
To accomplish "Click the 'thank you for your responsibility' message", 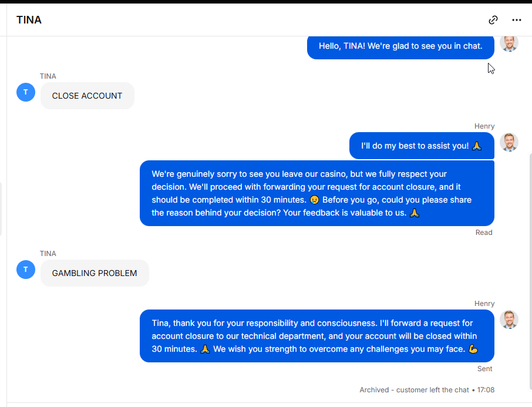I will [317, 336].
